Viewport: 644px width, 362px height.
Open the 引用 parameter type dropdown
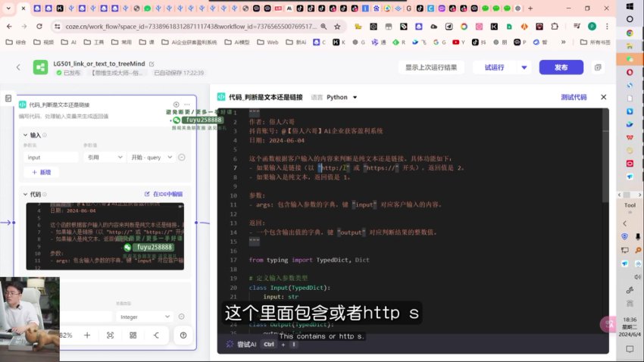pyautogui.click(x=104, y=158)
